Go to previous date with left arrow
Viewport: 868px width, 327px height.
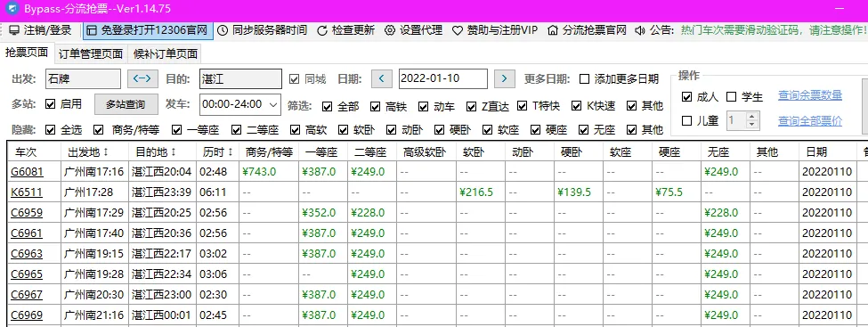(381, 78)
